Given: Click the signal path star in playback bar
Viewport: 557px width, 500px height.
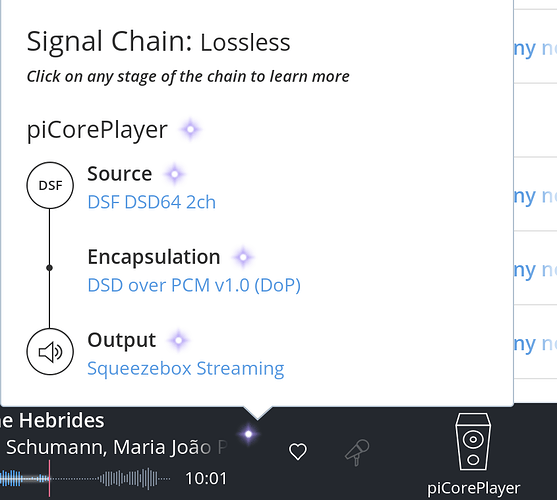Looking at the screenshot, I should [248, 434].
